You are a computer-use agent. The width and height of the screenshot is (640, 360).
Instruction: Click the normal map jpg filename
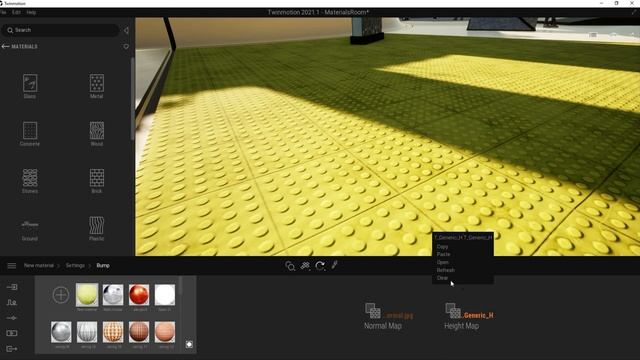[398, 316]
